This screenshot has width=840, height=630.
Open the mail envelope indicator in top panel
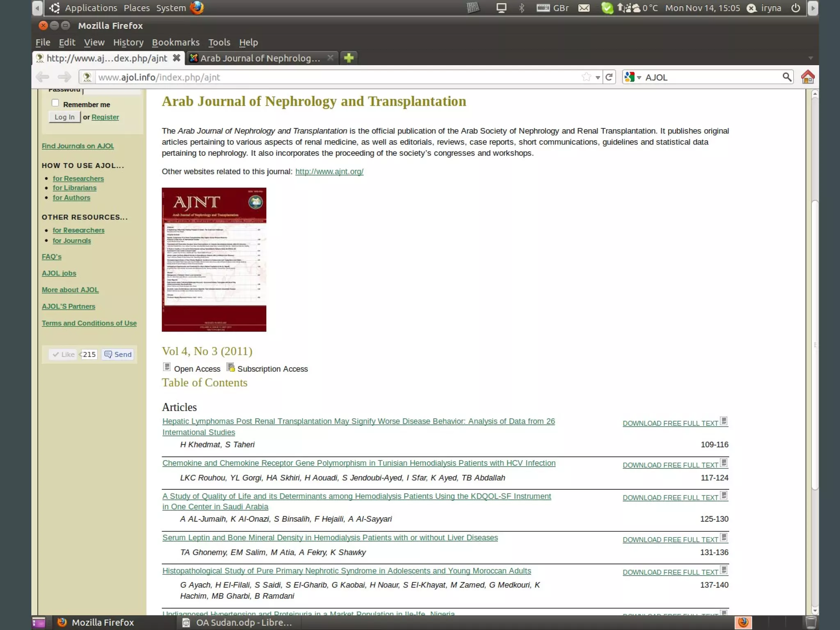point(584,8)
